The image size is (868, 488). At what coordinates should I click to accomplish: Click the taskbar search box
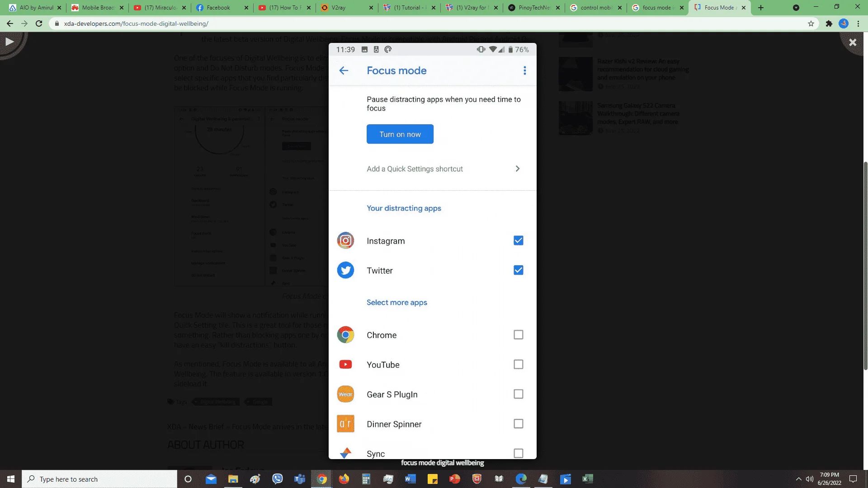[99, 479]
